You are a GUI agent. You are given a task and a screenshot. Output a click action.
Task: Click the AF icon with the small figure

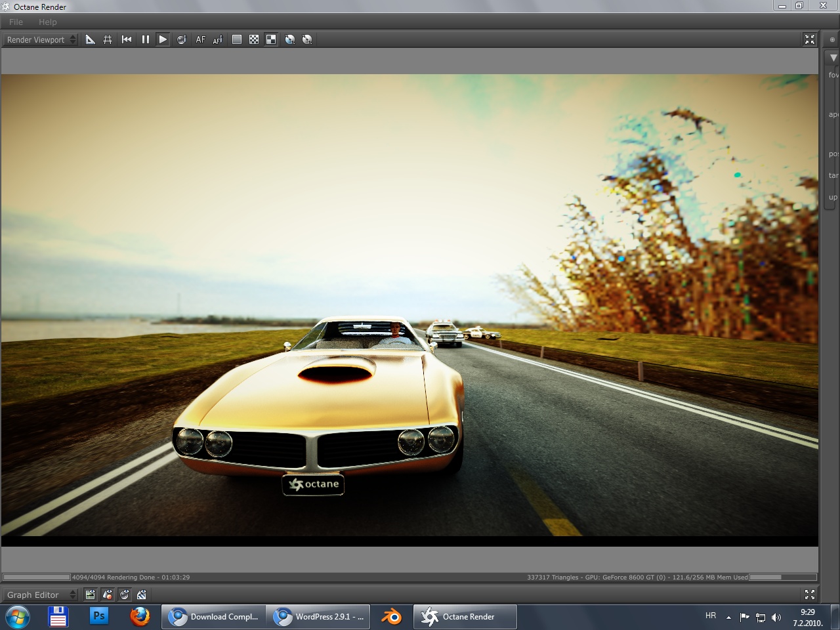click(x=218, y=39)
